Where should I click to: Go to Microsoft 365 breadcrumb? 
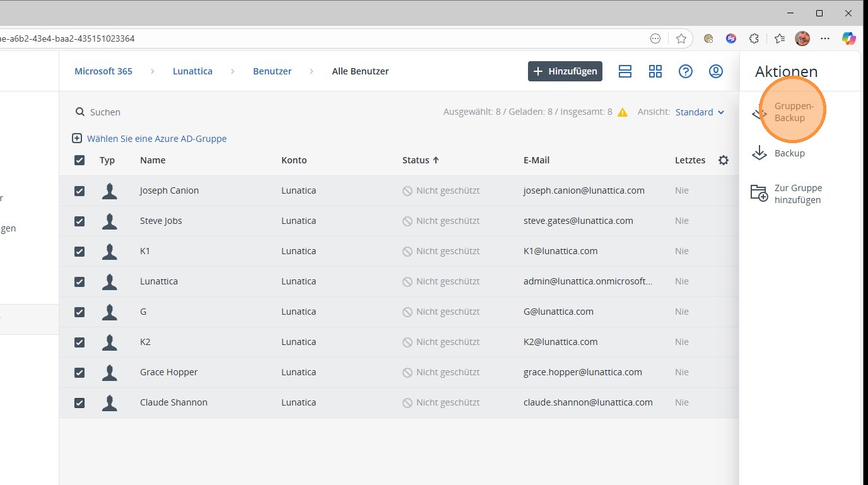[x=103, y=71]
